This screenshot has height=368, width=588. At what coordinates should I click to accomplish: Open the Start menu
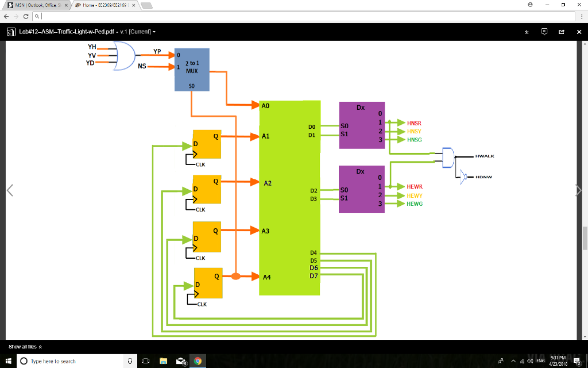[x=7, y=361]
